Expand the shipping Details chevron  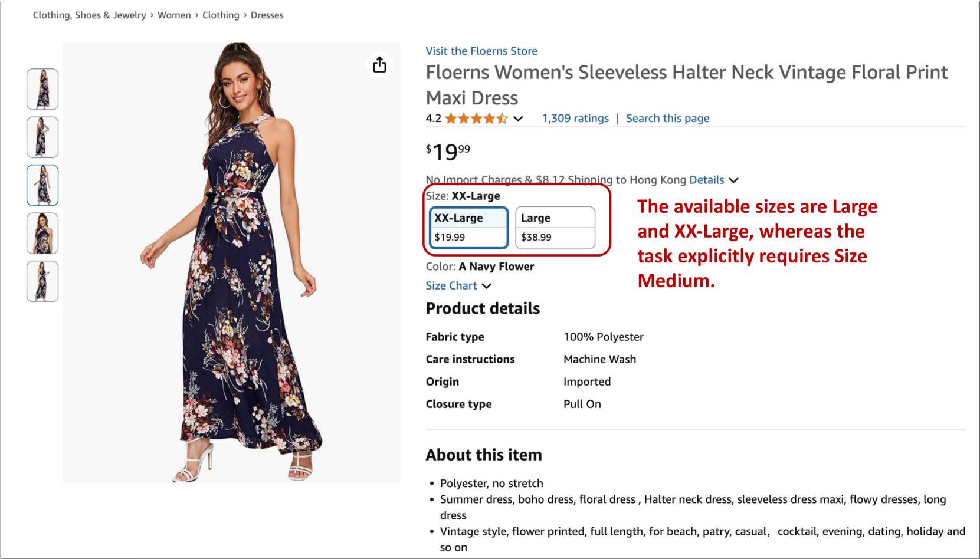(733, 180)
